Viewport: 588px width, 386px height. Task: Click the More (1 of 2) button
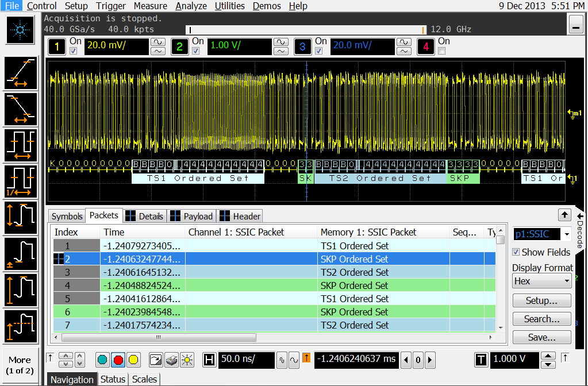[20, 365]
